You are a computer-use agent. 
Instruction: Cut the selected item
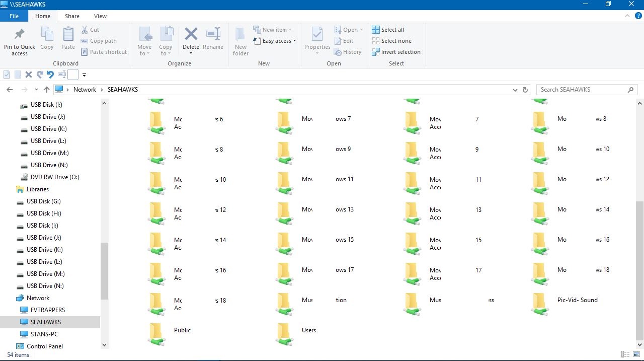(91, 30)
